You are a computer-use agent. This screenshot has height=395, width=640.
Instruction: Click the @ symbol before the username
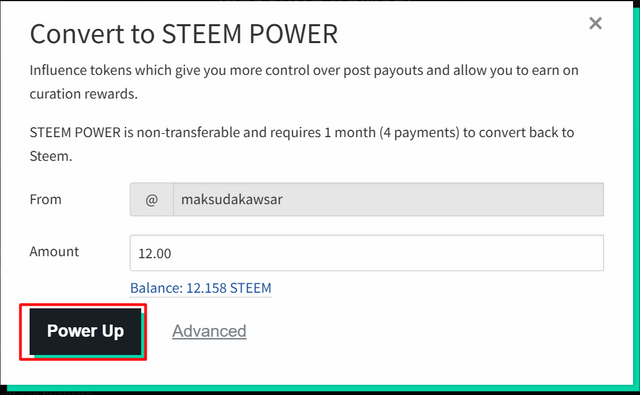152,200
